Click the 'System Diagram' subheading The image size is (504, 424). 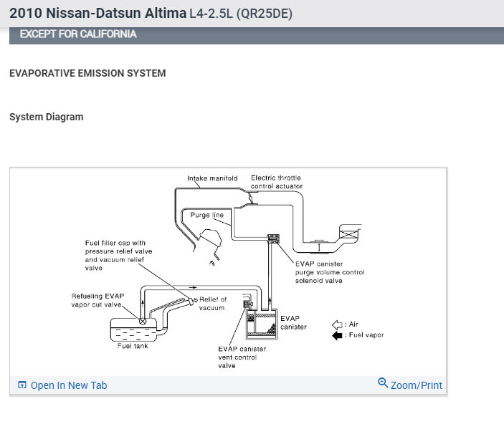tap(47, 117)
